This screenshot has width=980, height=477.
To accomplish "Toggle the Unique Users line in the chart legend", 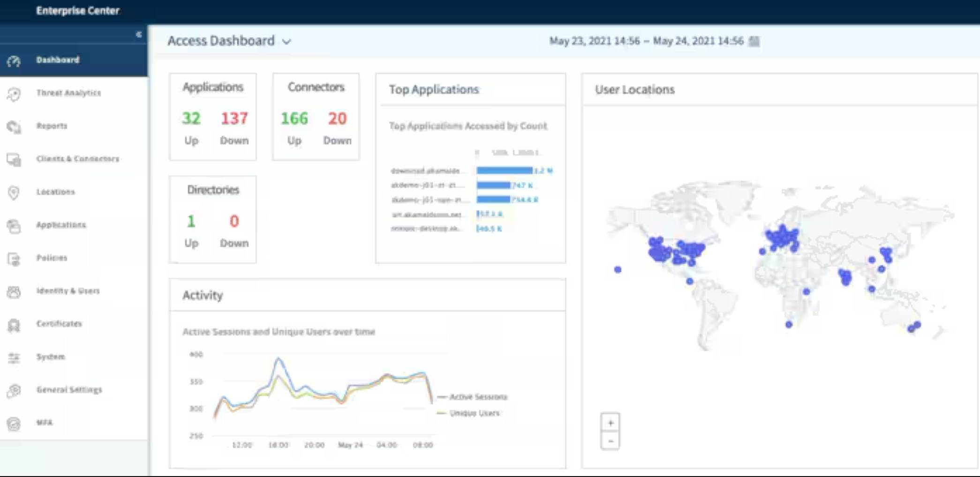I will click(475, 413).
